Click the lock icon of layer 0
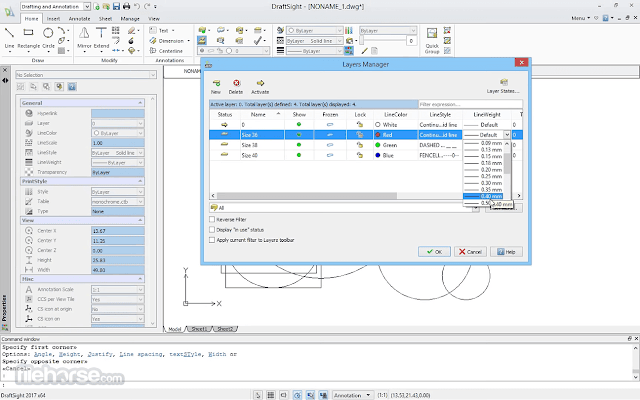Viewport: 640px width, 400px height. click(x=360, y=124)
